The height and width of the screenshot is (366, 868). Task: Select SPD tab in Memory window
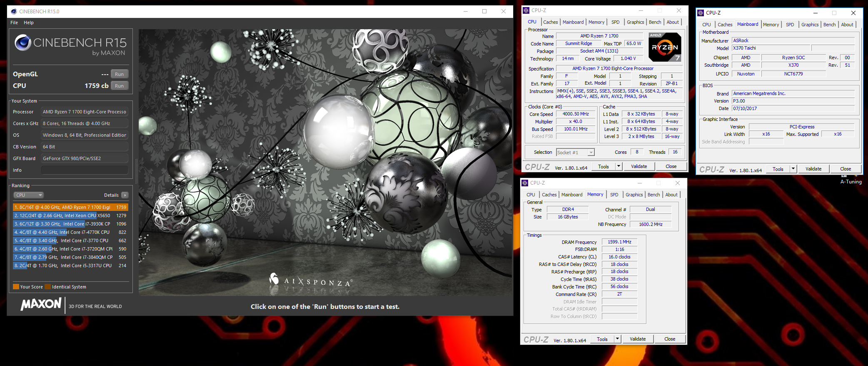[x=614, y=195]
